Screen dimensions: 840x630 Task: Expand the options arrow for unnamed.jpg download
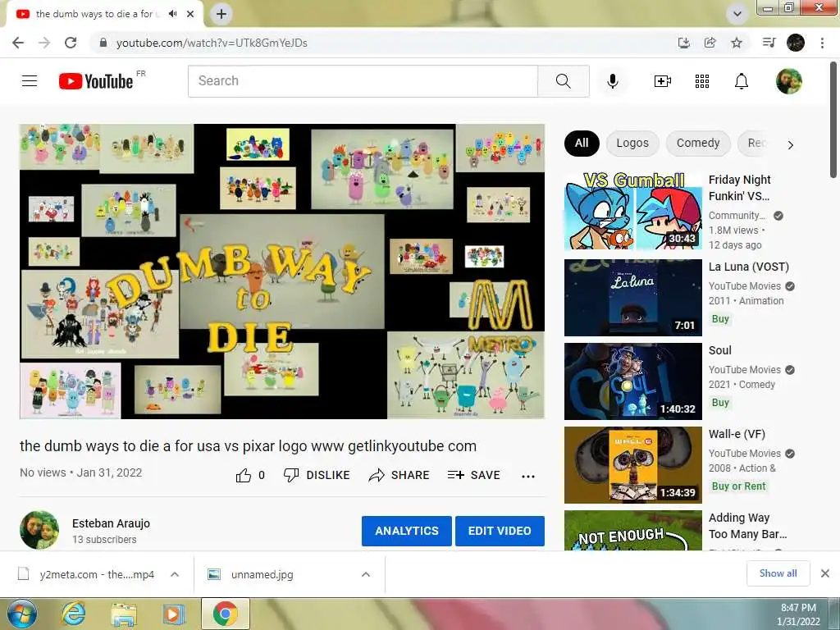[x=366, y=574]
